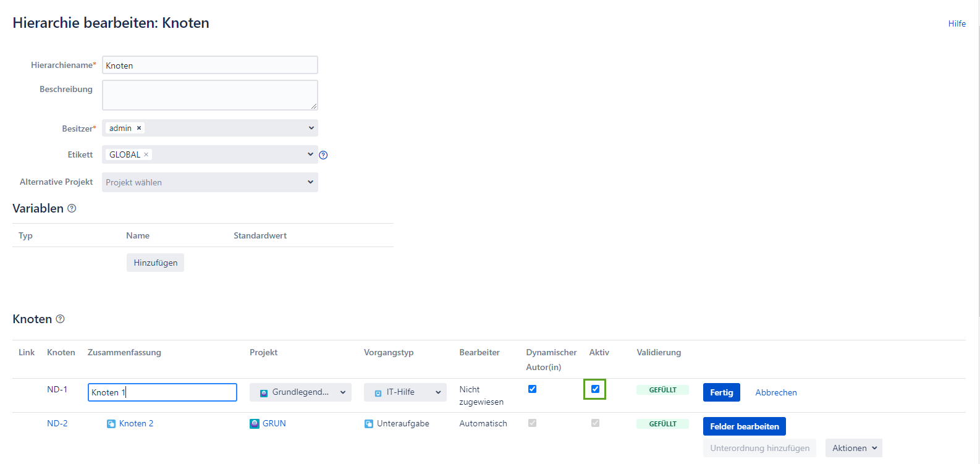Toggle Dynamischer Autor checkbox for ND-1
The width and height of the screenshot is (980, 464).
(x=532, y=389)
